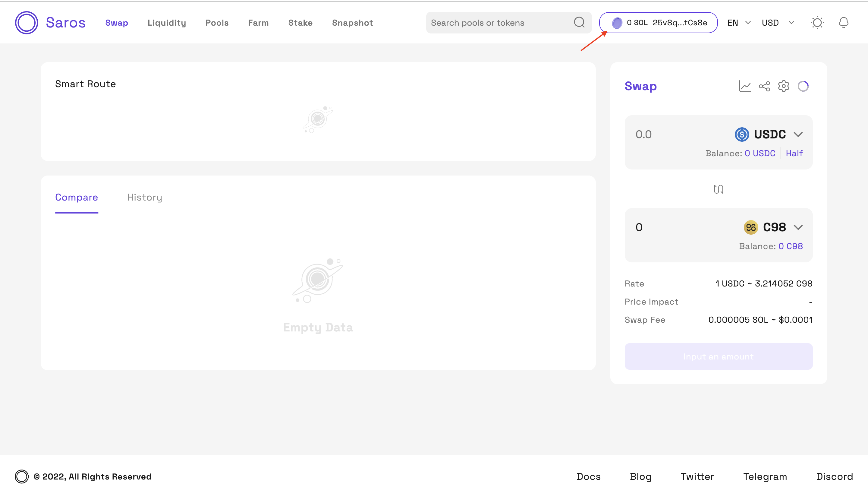
Task: Click the refresh rate circle icon
Action: coord(803,86)
